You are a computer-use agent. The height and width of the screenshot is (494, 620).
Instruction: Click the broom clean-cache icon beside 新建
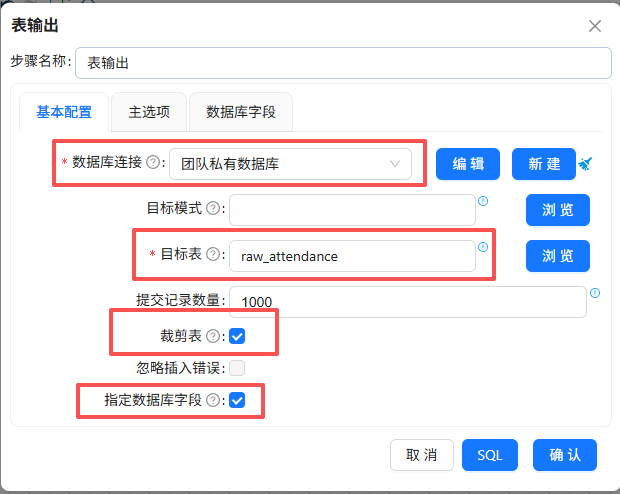coord(585,164)
